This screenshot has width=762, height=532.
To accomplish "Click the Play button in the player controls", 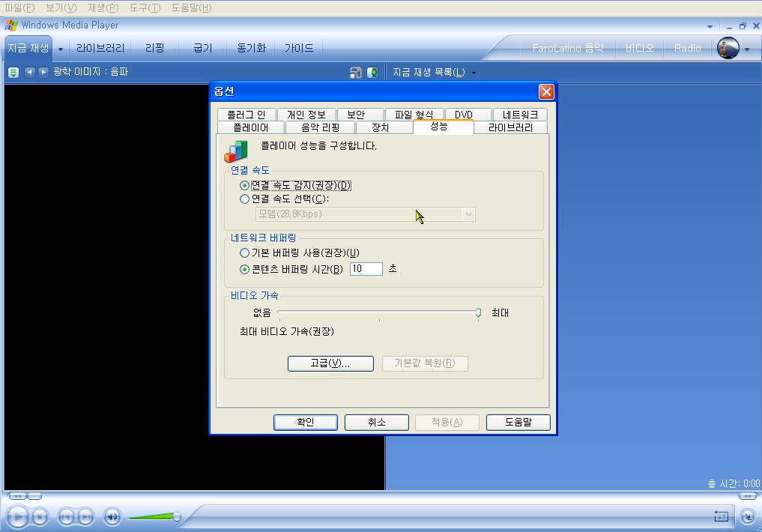I will [17, 516].
